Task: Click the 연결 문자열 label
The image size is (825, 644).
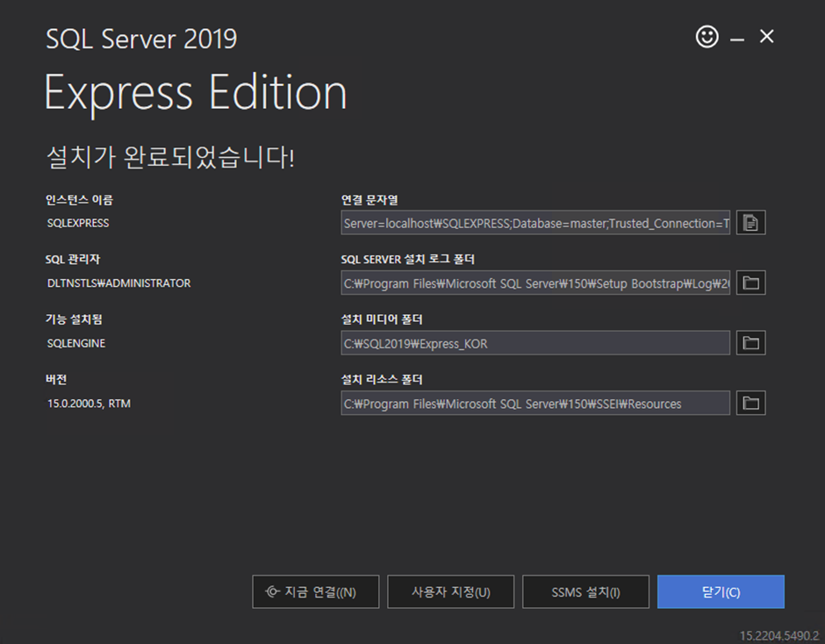Action: [369, 200]
